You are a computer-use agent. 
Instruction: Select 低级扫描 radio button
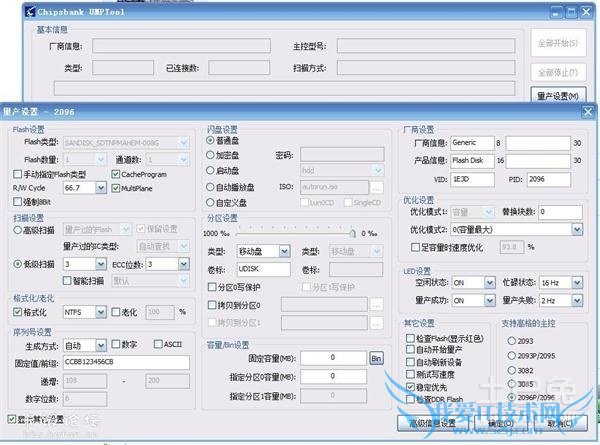[x=18, y=264]
